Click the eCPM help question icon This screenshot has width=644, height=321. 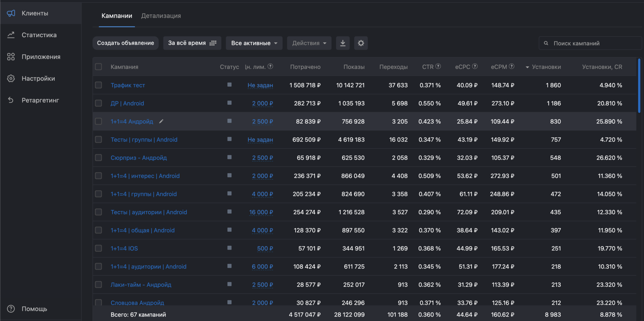(511, 66)
